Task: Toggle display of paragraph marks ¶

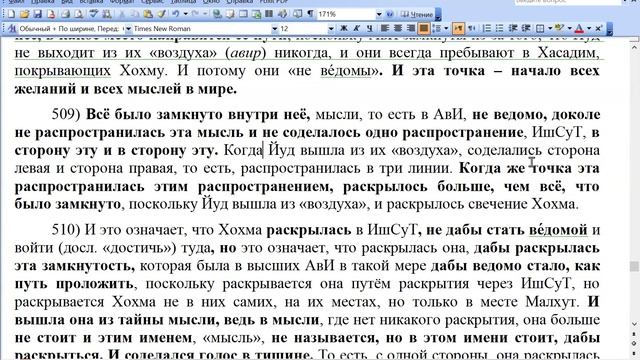Action: [311, 14]
